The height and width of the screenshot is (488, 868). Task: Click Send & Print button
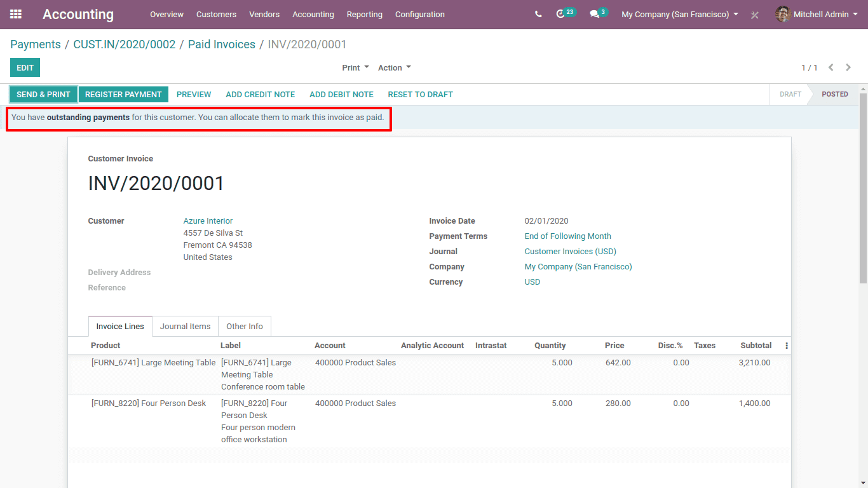(43, 95)
